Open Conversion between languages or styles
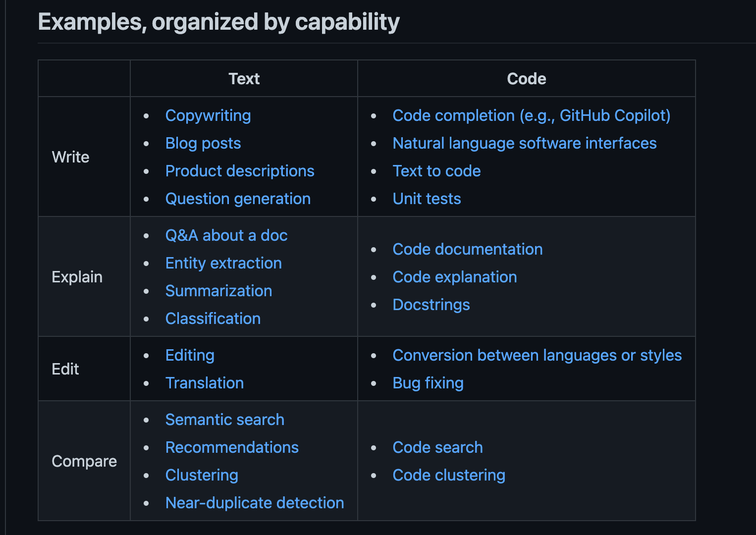 [x=537, y=355]
